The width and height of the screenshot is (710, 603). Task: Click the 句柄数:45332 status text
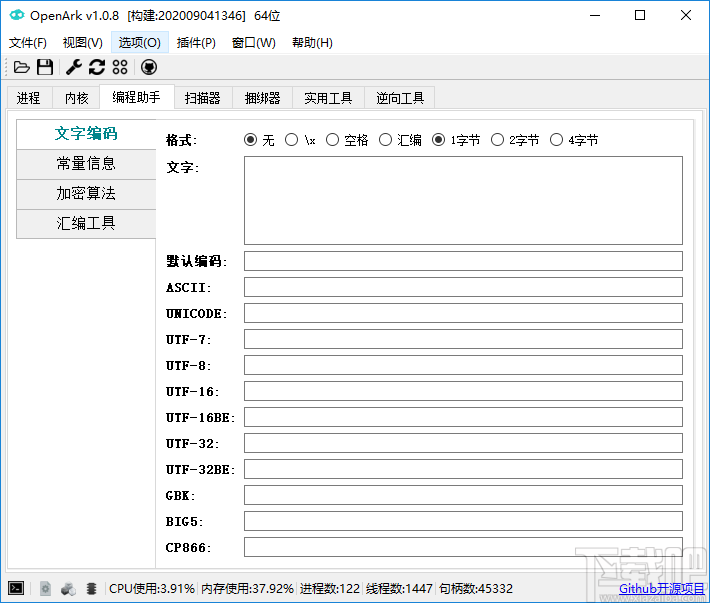click(x=476, y=589)
